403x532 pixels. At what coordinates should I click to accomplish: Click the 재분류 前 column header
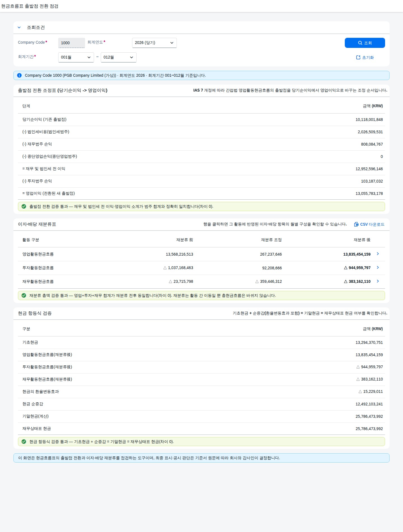pyautogui.click(x=185, y=240)
